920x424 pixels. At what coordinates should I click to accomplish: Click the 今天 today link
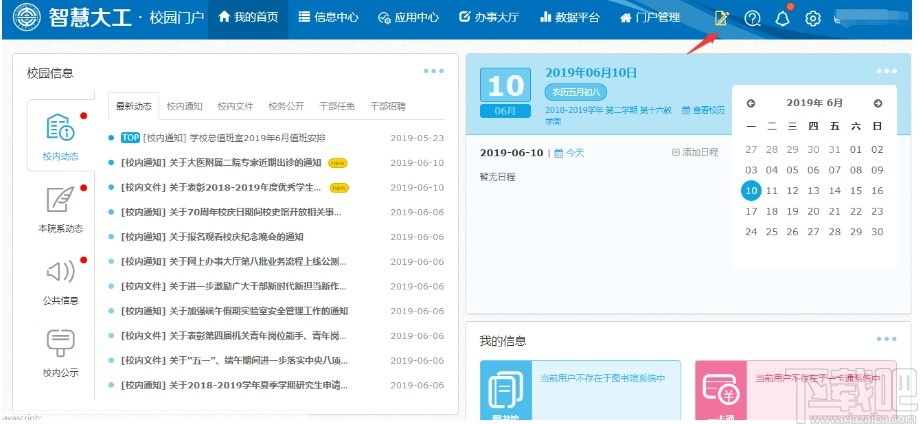[570, 153]
